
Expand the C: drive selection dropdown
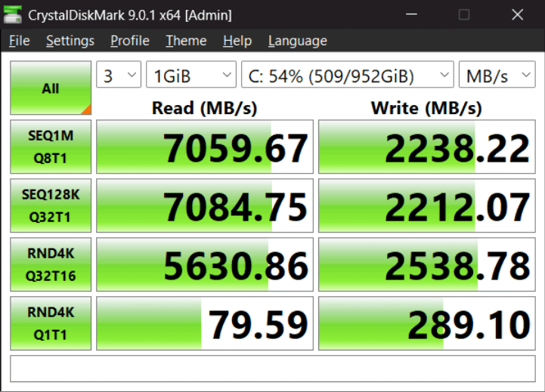click(348, 75)
